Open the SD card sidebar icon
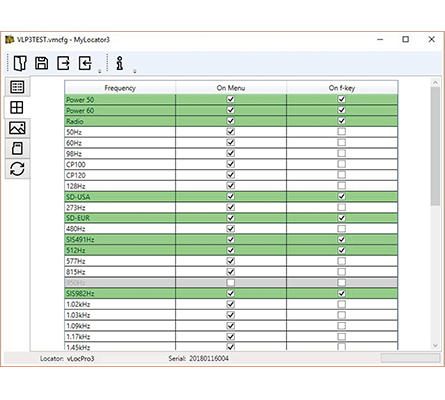 pyautogui.click(x=17, y=148)
